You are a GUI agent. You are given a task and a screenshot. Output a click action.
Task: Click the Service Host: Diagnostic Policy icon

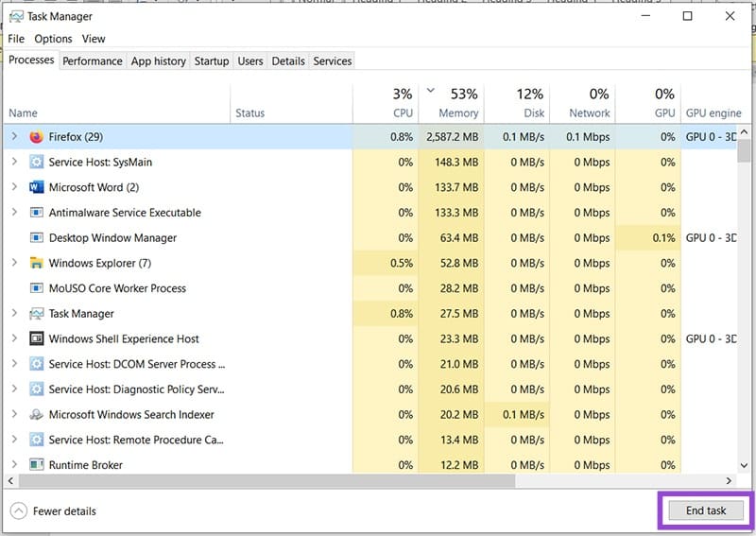[x=36, y=389]
